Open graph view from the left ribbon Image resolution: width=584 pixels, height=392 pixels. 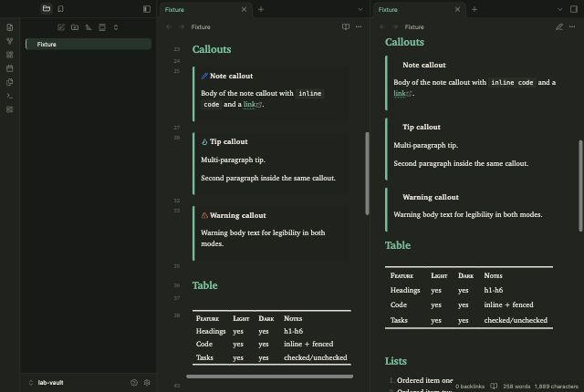coord(10,41)
